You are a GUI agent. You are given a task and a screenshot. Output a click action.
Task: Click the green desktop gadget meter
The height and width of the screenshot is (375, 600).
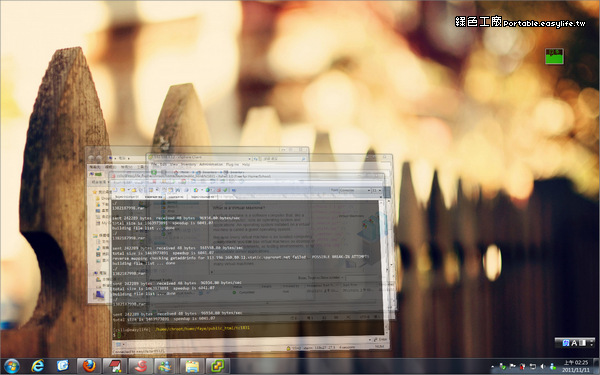554,56
